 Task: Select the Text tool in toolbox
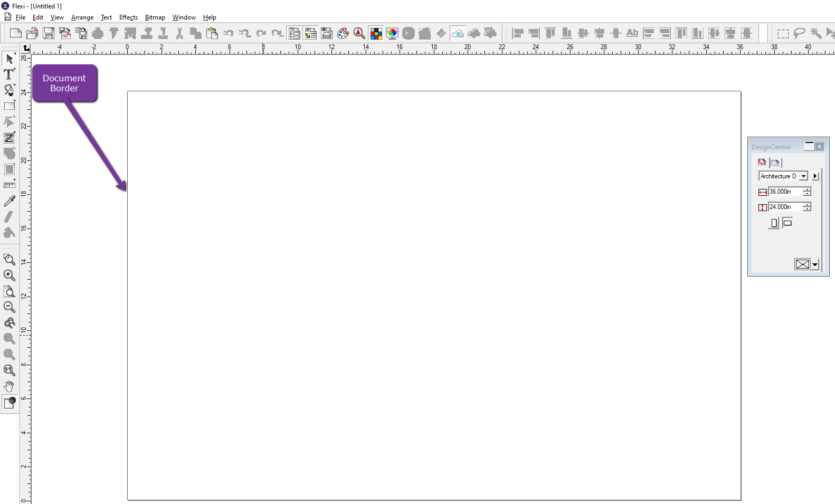[9, 74]
